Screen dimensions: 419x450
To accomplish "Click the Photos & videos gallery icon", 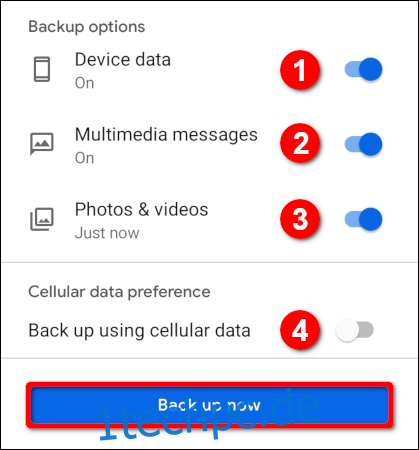I will 42,219.
